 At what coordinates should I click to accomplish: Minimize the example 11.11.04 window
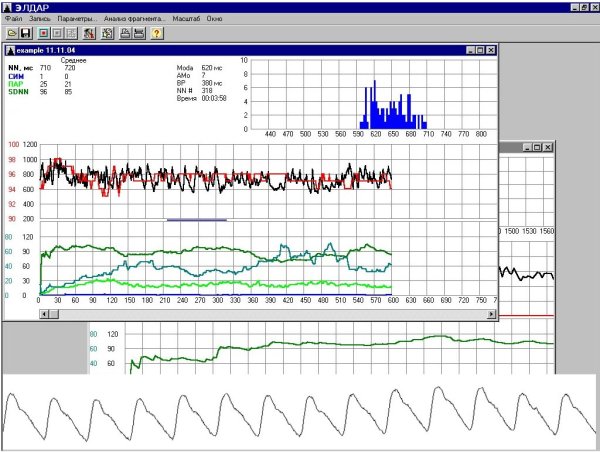[x=471, y=50]
